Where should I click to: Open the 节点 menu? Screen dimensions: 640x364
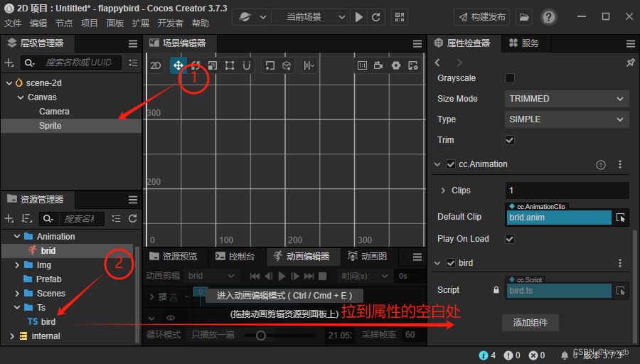(64, 23)
